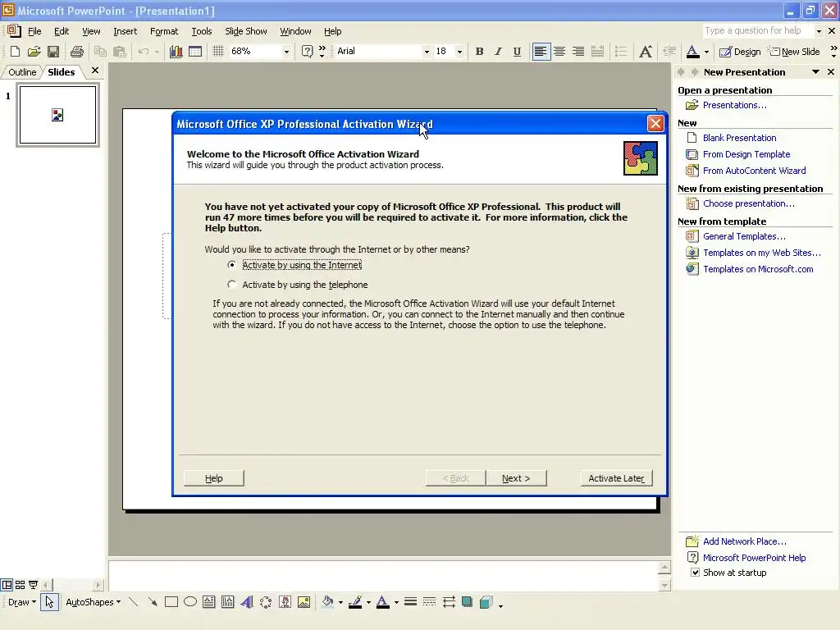Viewport: 840px width, 630px height.
Task: Insert a chart from the toolbar
Action: (x=176, y=52)
